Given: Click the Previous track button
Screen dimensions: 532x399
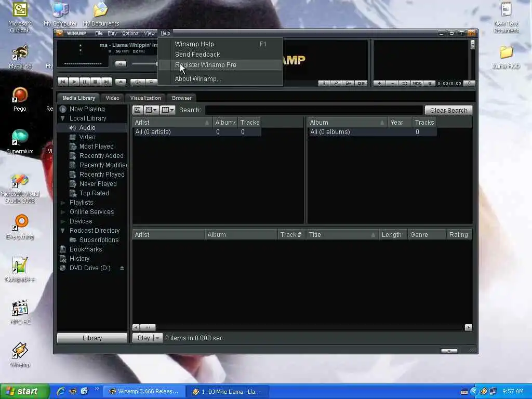Looking at the screenshot, I should (63, 82).
